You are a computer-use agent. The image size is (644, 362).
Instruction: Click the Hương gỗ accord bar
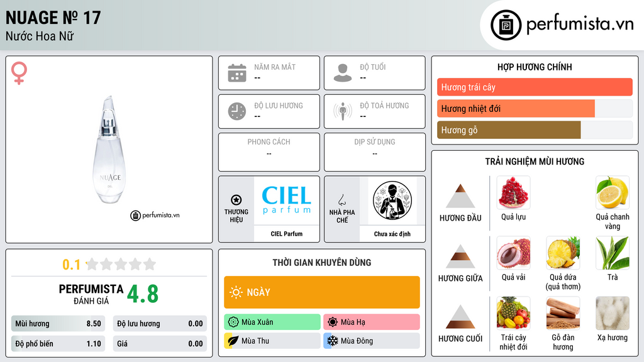(x=535, y=130)
